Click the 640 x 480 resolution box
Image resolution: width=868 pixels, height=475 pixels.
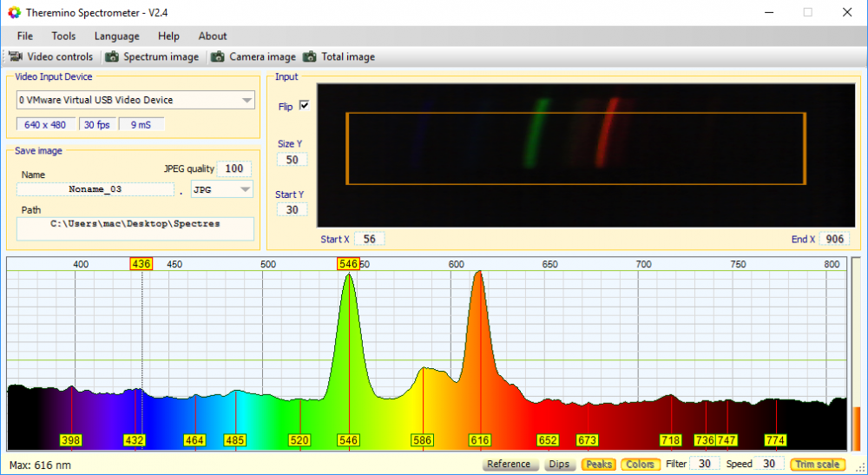point(45,125)
